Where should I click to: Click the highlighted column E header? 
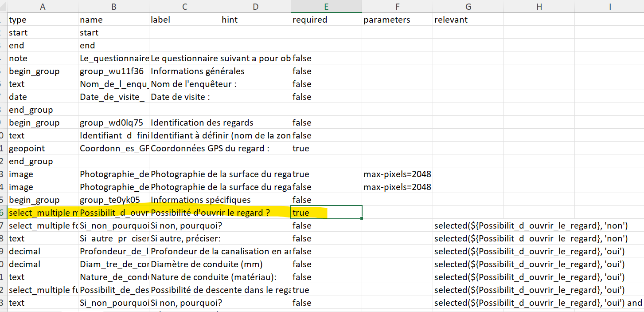[x=326, y=6]
